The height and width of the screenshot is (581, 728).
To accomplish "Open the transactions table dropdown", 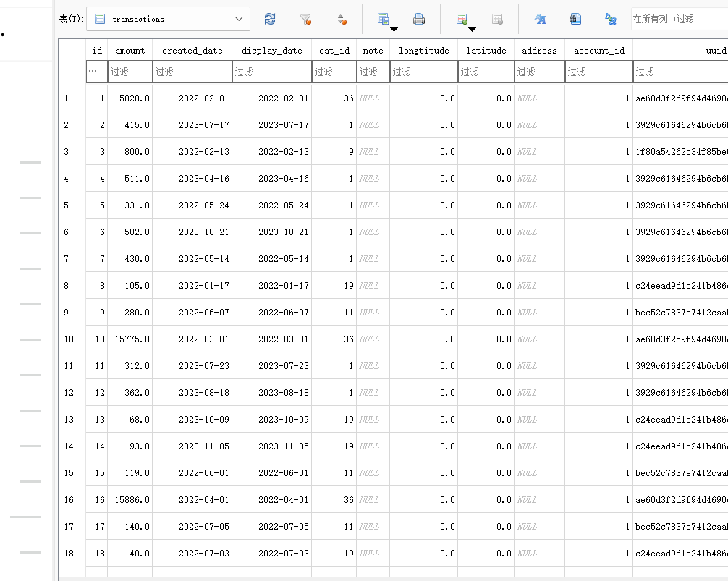I will point(168,19).
